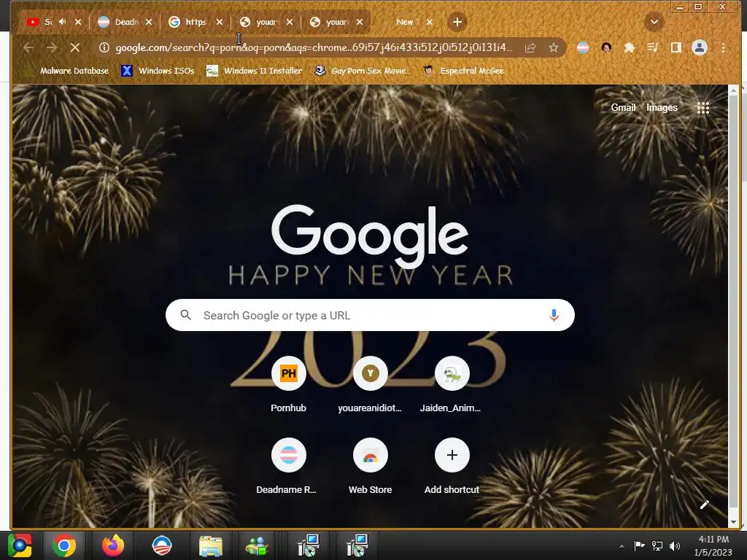Click the search magnifier icon in search box

[x=186, y=315]
